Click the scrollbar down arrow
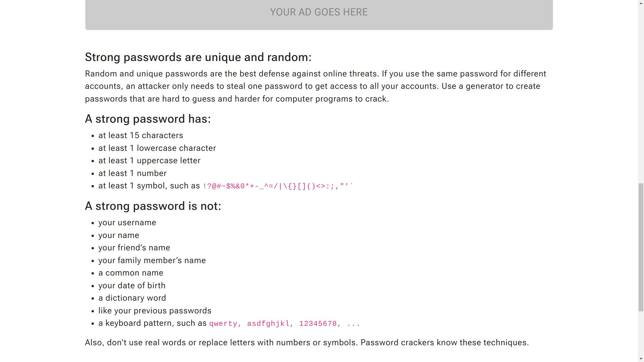The width and height of the screenshot is (644, 362). pyautogui.click(x=641, y=359)
